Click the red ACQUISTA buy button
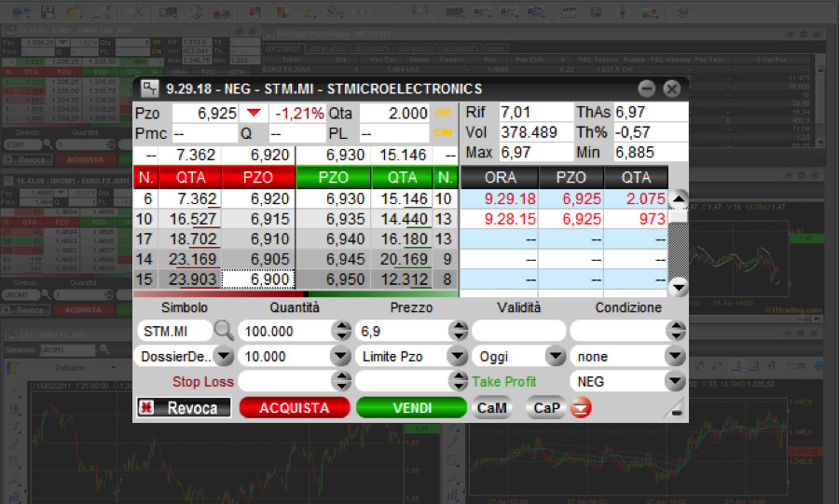This screenshot has width=839, height=504. tap(295, 408)
